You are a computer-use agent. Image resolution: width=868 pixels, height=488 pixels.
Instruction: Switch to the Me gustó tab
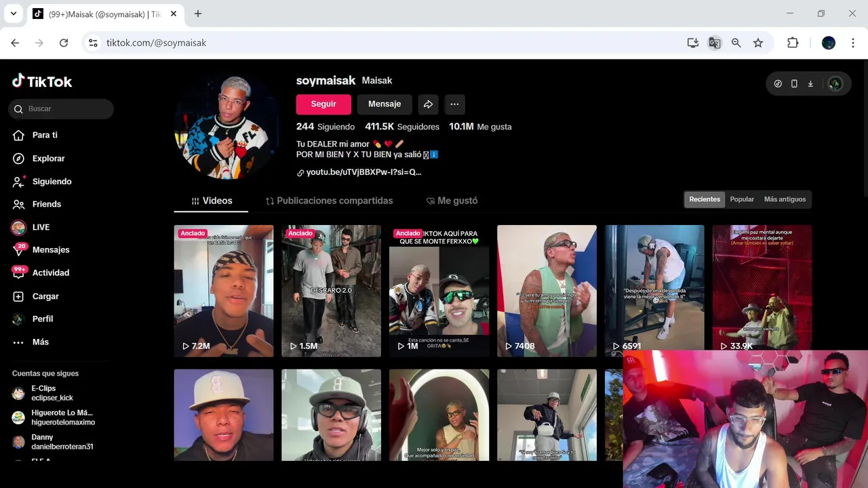[x=452, y=201]
